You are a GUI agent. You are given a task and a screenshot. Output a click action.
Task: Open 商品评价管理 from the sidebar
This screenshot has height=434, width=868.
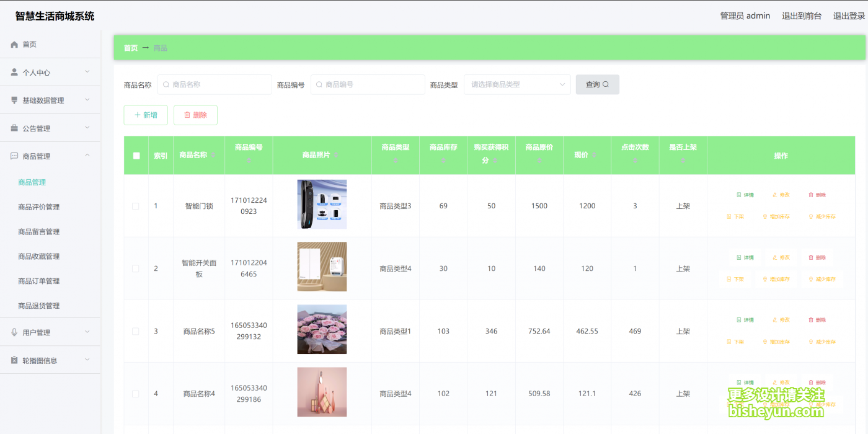(40, 206)
